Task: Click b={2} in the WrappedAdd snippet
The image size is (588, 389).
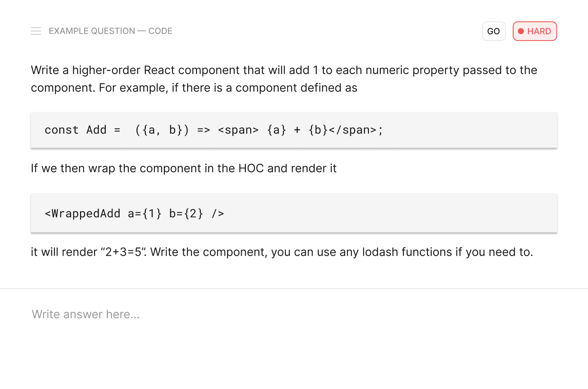Action: pyautogui.click(x=186, y=213)
